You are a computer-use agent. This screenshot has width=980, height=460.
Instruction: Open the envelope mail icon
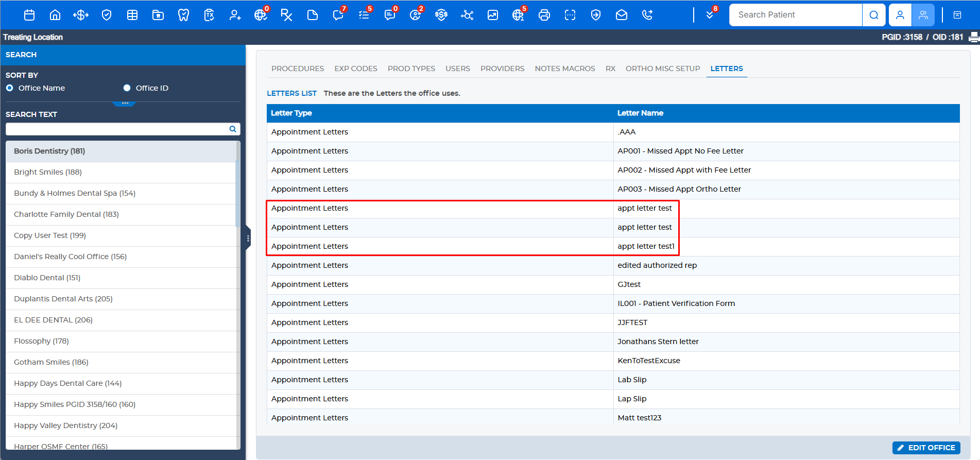coord(622,15)
